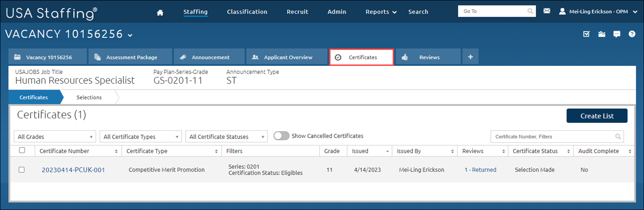Open the notes speech bubble icon

[617, 34]
